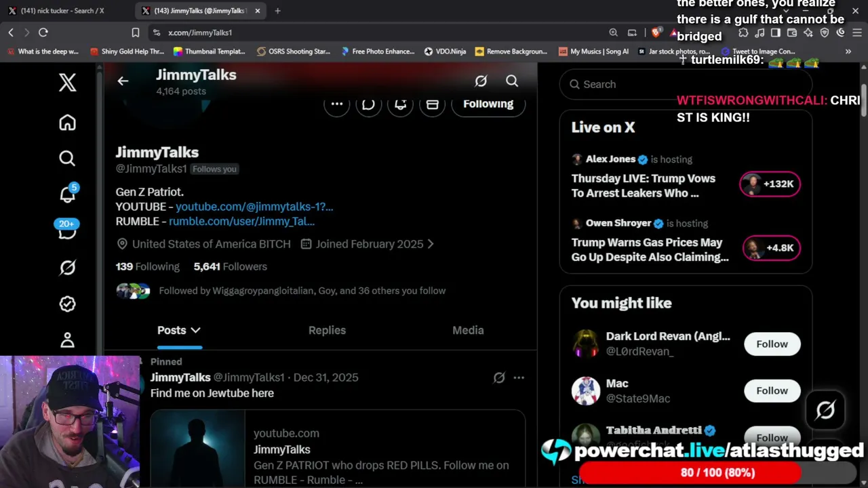Screen dimensions: 868x488
Task: Click in the X Search field
Action: [686, 84]
